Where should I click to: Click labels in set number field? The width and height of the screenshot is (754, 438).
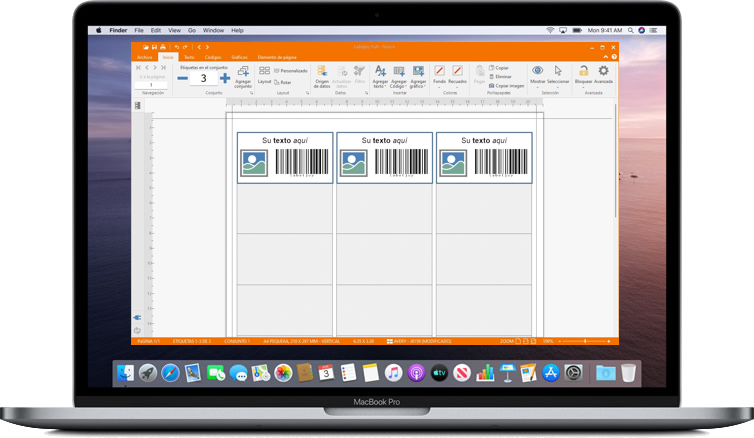pyautogui.click(x=203, y=78)
